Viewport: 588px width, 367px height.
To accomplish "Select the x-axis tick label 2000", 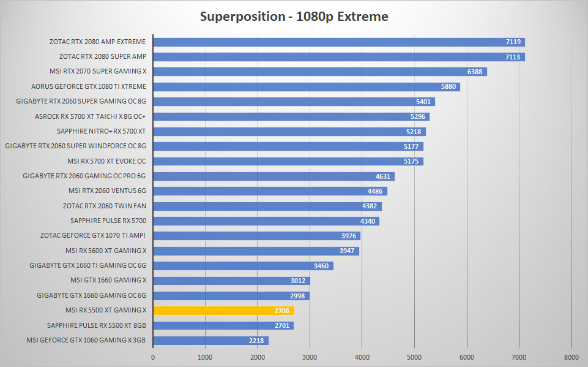I will (x=257, y=357).
